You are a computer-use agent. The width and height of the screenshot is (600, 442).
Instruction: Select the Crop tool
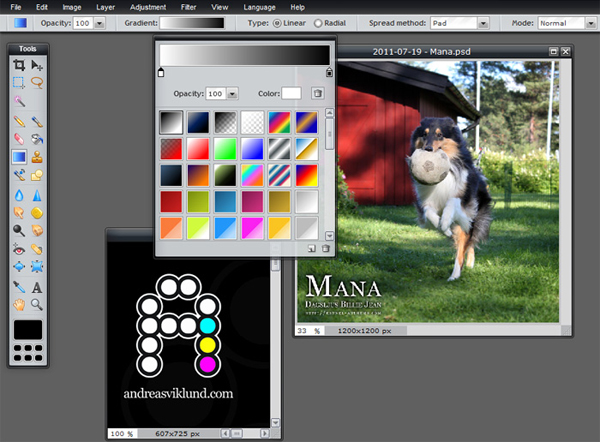click(x=19, y=65)
